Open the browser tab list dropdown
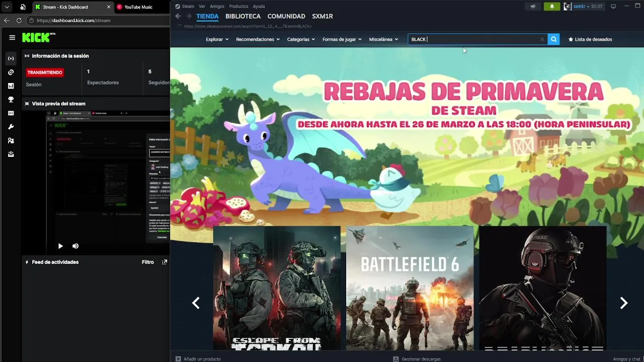 click(7, 7)
